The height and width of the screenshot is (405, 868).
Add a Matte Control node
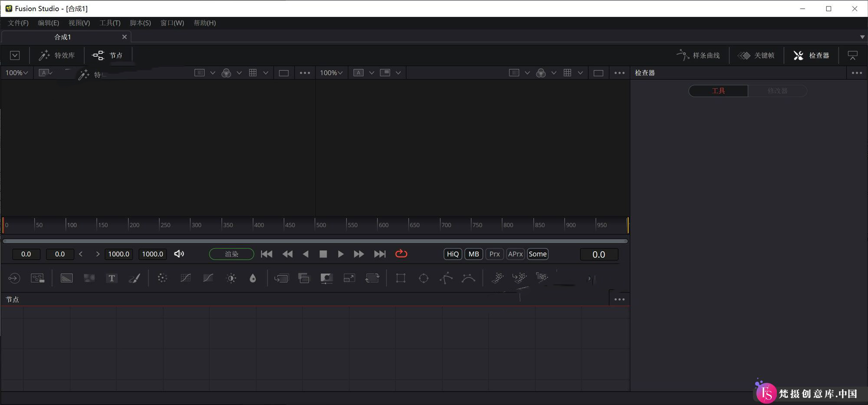[326, 278]
